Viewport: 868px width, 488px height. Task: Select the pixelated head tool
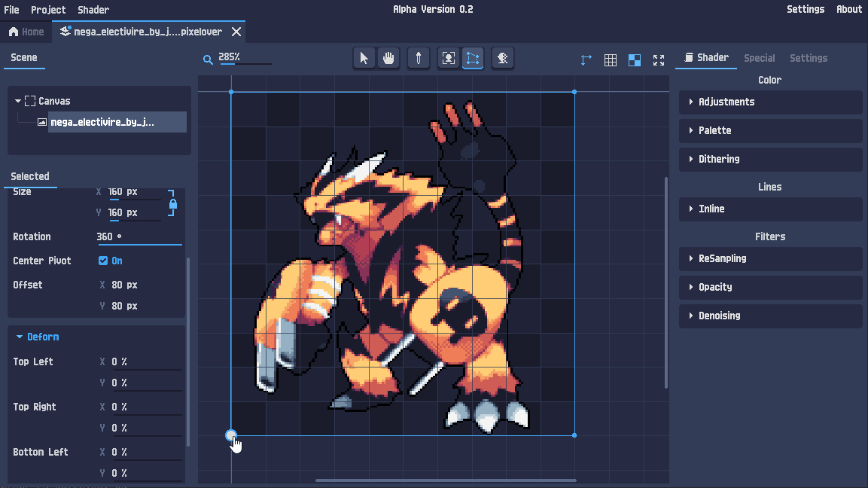(x=503, y=58)
